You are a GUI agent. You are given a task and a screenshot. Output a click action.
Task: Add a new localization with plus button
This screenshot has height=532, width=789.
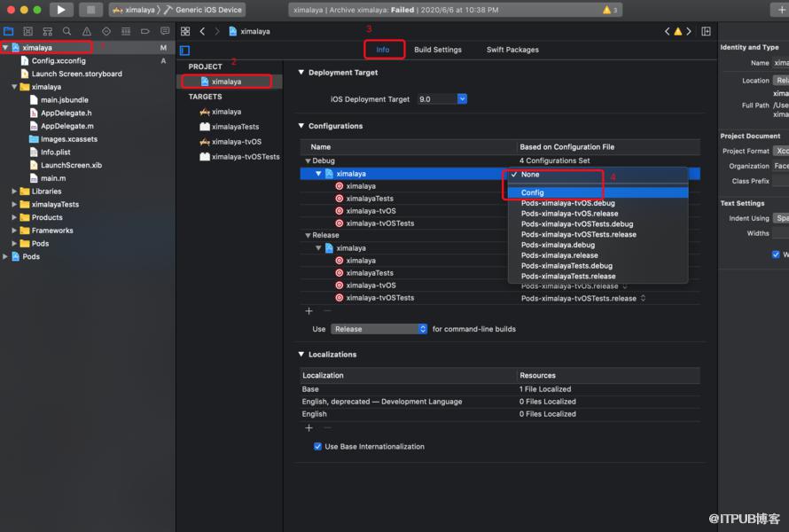click(x=309, y=427)
